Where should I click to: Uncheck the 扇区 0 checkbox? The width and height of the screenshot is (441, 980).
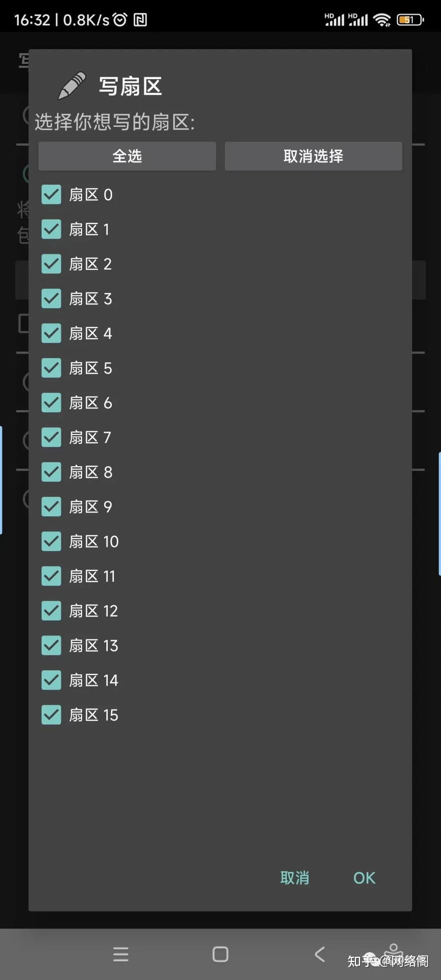click(51, 195)
